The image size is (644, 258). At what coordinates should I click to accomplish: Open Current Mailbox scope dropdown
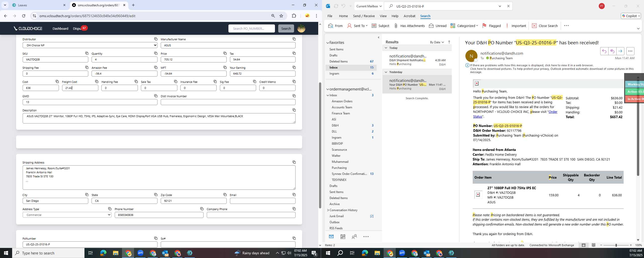click(369, 6)
